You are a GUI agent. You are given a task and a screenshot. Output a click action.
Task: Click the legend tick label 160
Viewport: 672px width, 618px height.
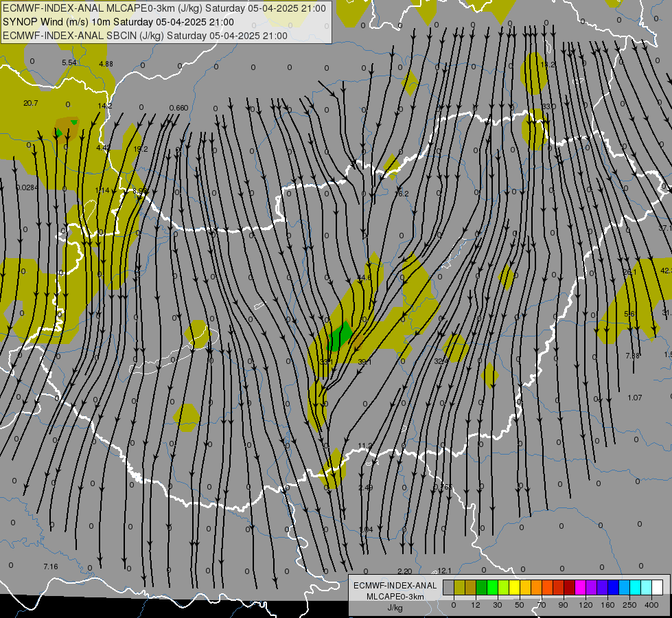click(607, 605)
